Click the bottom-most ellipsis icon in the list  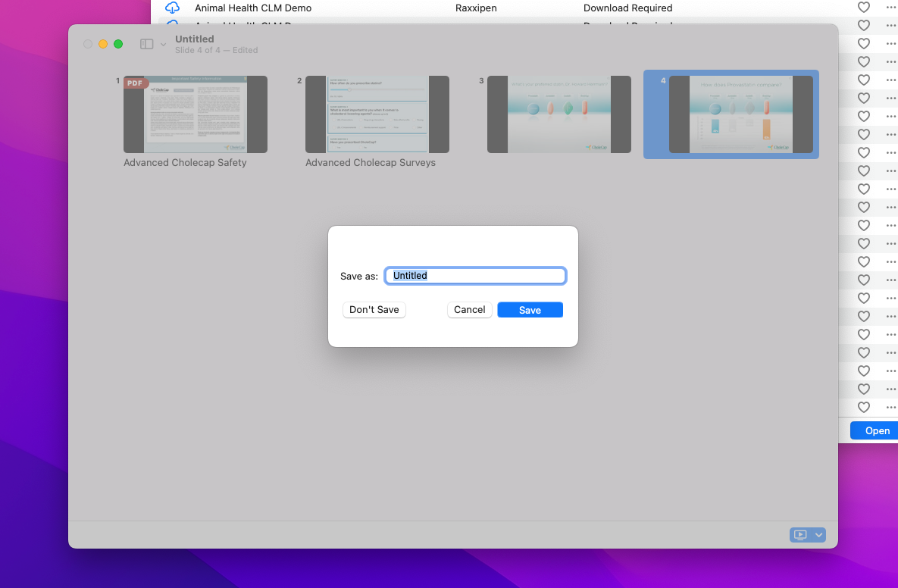click(890, 407)
